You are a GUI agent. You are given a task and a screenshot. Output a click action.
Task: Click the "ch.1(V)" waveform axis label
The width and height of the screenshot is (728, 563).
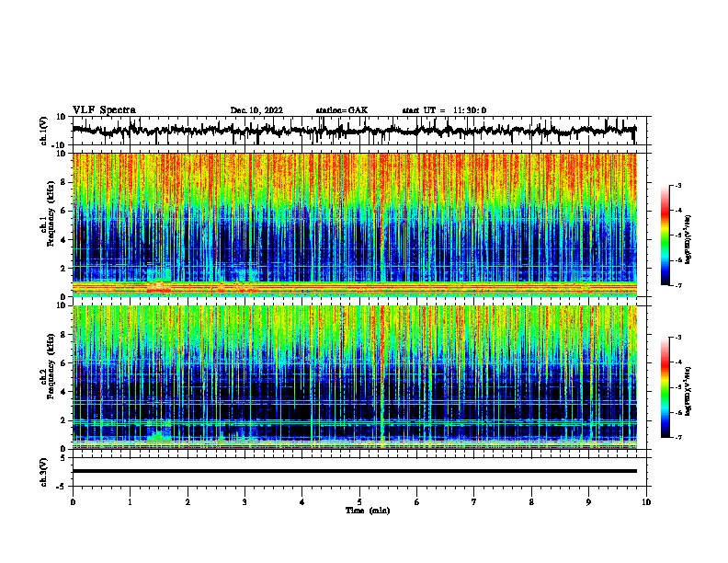pyautogui.click(x=44, y=131)
